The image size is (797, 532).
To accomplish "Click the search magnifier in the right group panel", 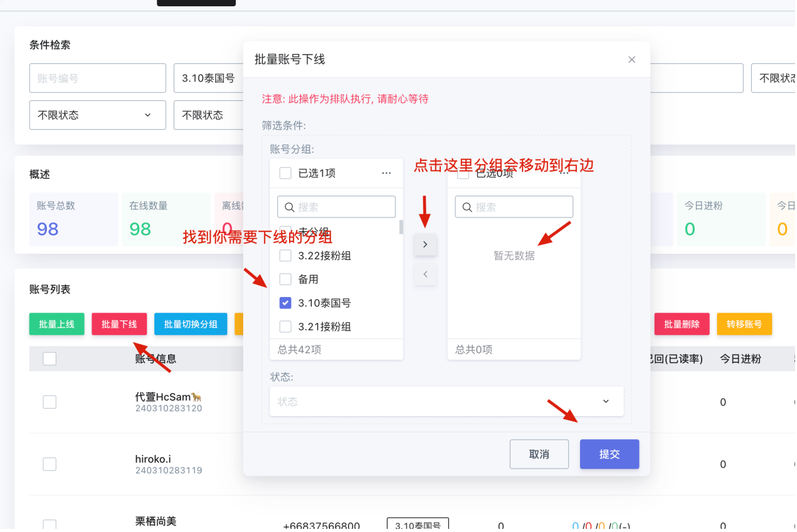I will 467,206.
